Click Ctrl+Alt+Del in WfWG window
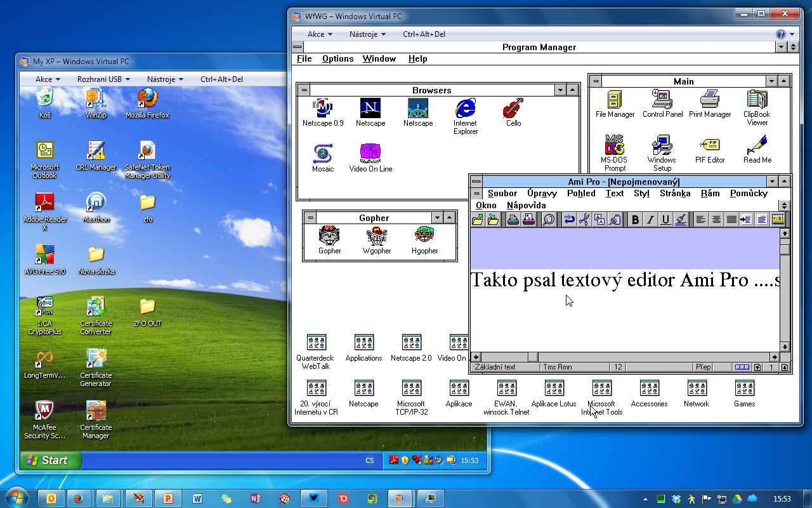The height and width of the screenshot is (508, 812). tap(424, 34)
